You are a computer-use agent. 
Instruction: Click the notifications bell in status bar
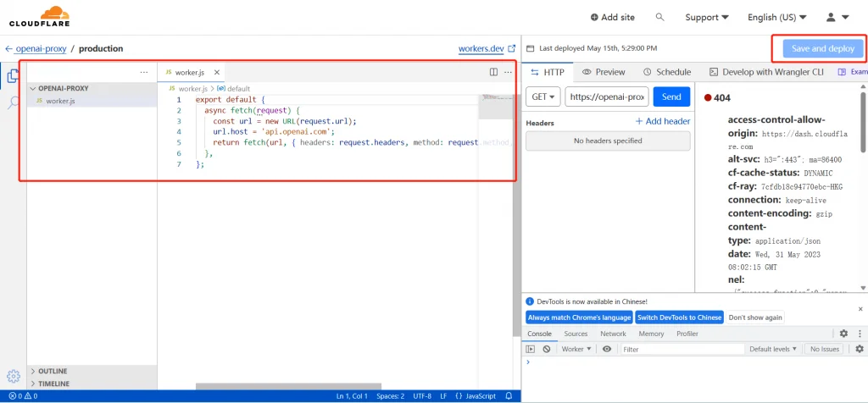click(509, 396)
